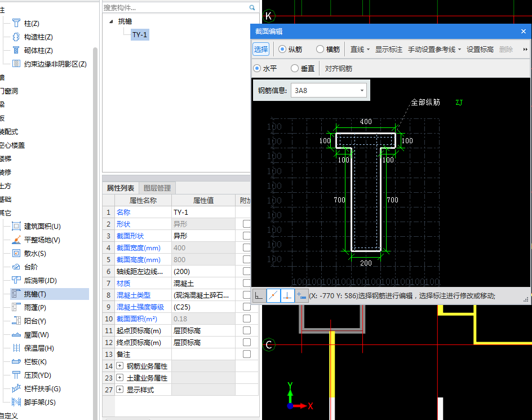Check the 附加 box for 备注 row

(x=247, y=354)
